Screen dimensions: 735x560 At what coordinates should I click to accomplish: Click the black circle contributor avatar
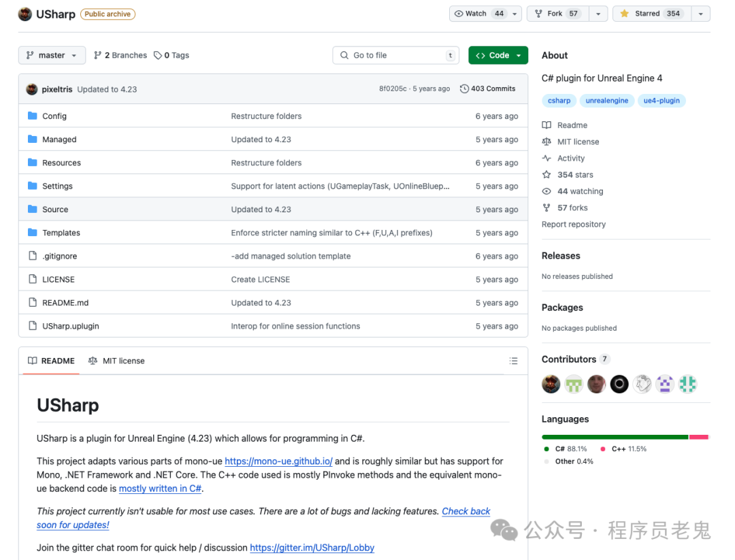(x=619, y=384)
